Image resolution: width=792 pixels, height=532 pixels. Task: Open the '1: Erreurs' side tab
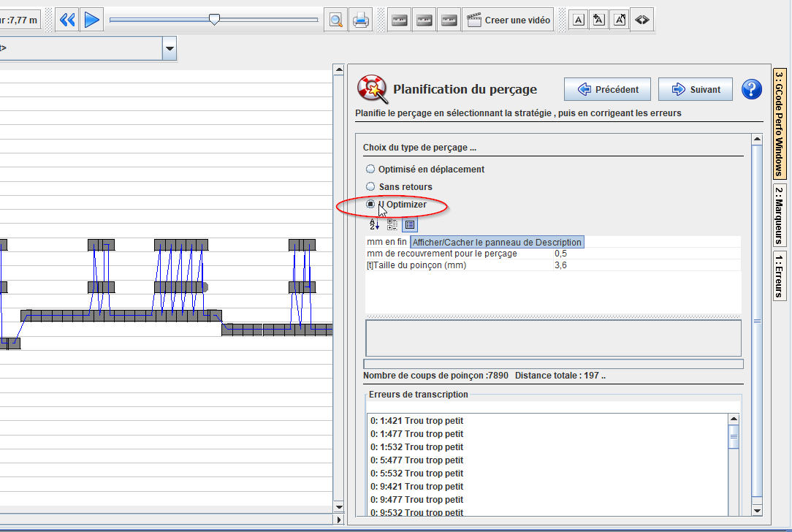pos(780,275)
